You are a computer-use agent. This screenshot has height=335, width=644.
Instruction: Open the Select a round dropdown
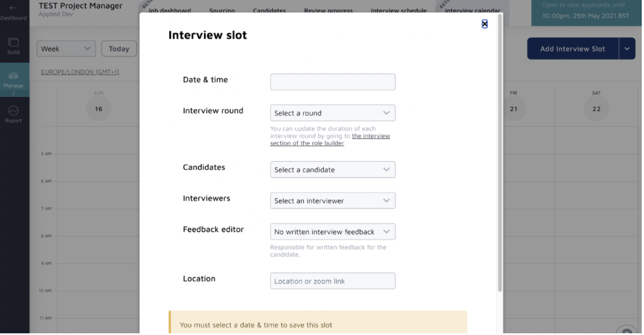click(x=333, y=113)
